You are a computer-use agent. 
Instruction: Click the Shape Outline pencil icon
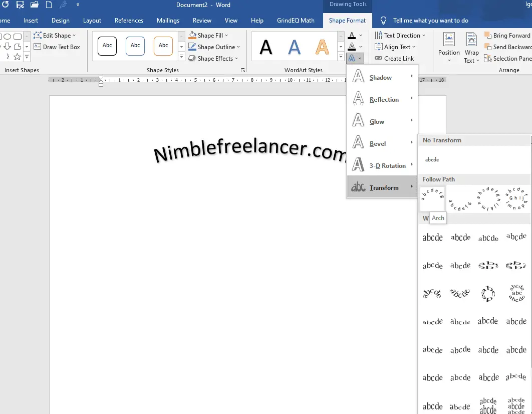(192, 47)
